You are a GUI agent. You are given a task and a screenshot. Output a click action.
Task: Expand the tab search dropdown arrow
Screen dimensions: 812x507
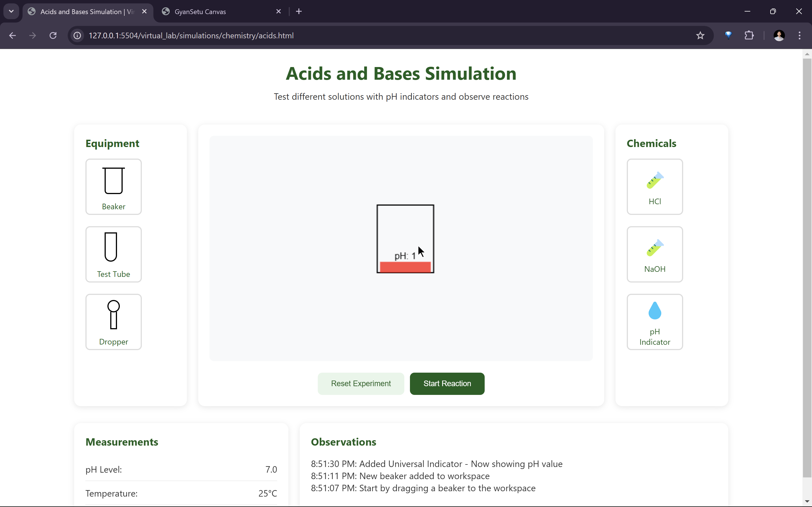11,11
